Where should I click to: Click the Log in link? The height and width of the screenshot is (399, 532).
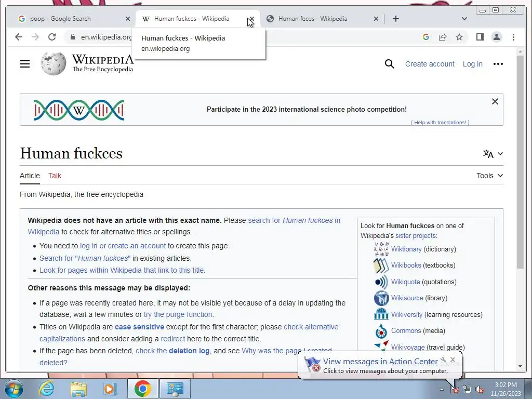[x=472, y=64]
